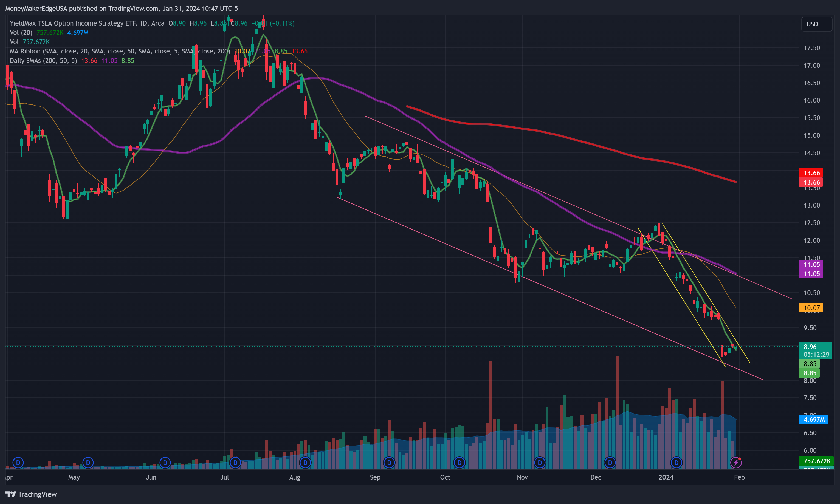
Task: Click the purple lightning event marker
Action: (x=736, y=463)
